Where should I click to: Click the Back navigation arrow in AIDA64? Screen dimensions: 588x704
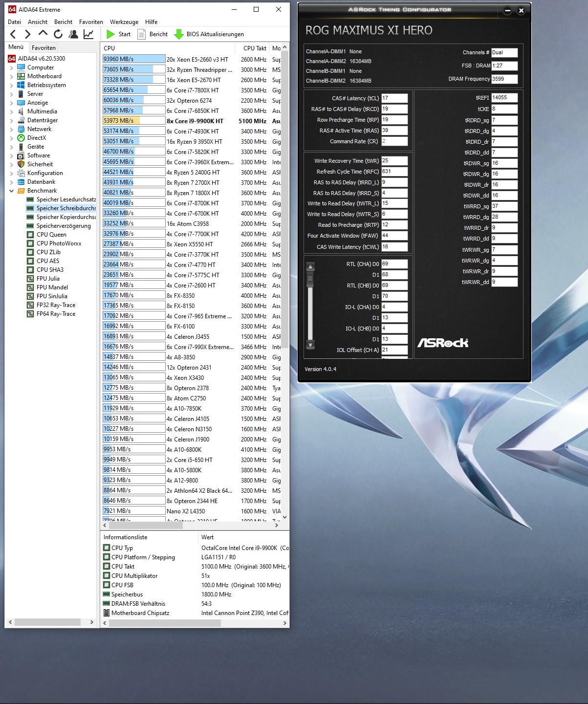pyautogui.click(x=13, y=34)
